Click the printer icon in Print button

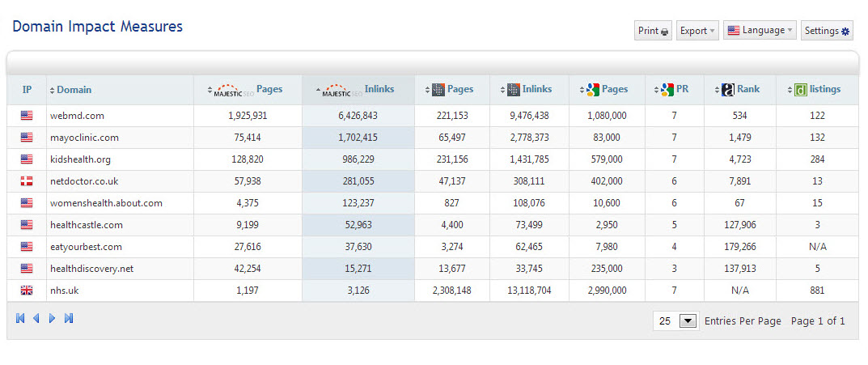[x=665, y=32]
